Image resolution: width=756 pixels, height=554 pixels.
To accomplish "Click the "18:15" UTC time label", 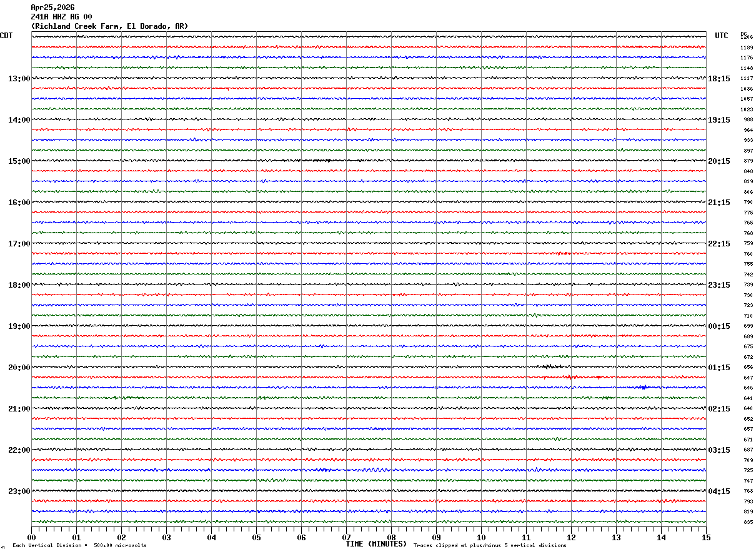I will (x=719, y=79).
